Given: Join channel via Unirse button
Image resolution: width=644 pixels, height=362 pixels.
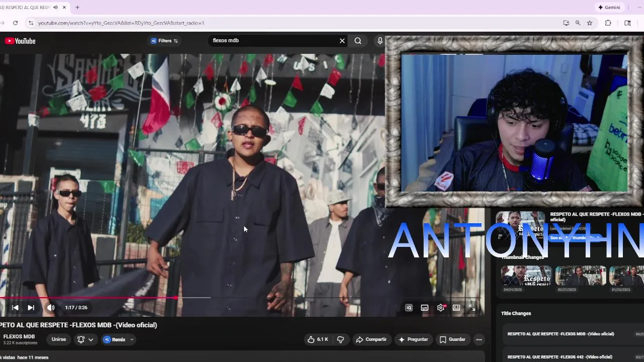Looking at the screenshot, I should (x=59, y=339).
